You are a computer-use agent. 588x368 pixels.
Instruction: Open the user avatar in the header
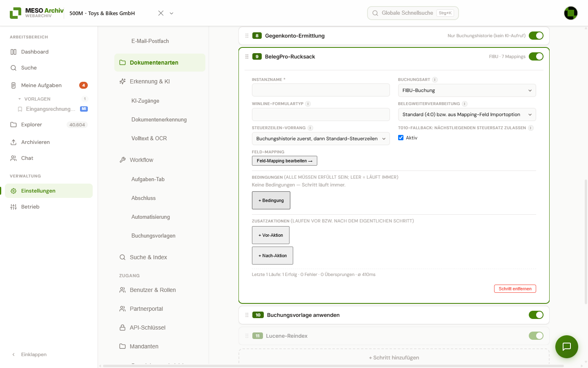click(x=571, y=13)
